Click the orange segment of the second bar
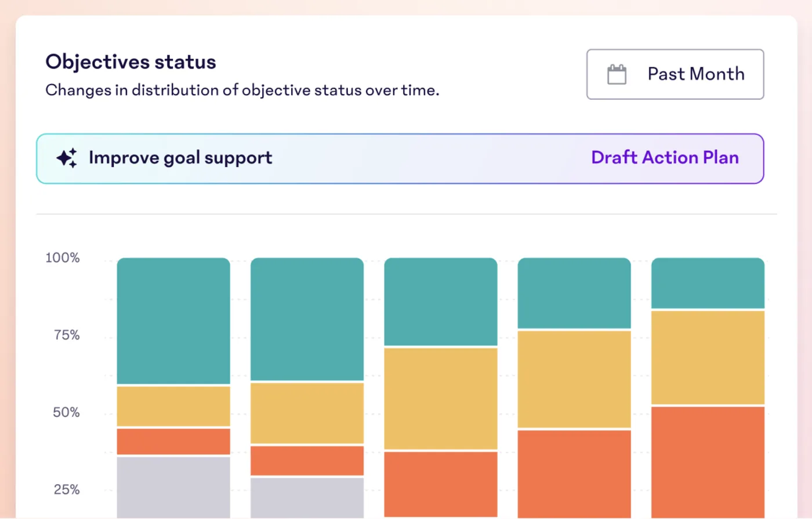The height and width of the screenshot is (519, 812). (307, 461)
